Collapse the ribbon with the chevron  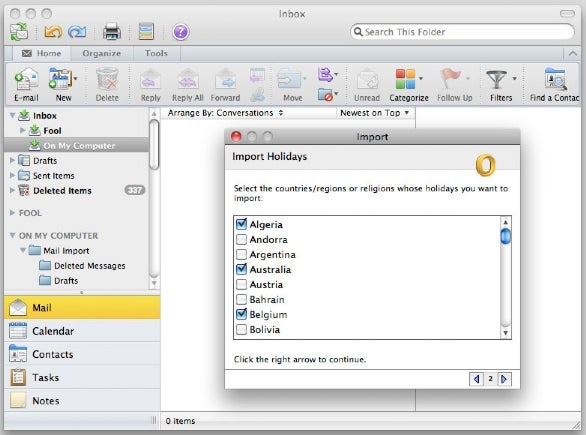coord(573,54)
